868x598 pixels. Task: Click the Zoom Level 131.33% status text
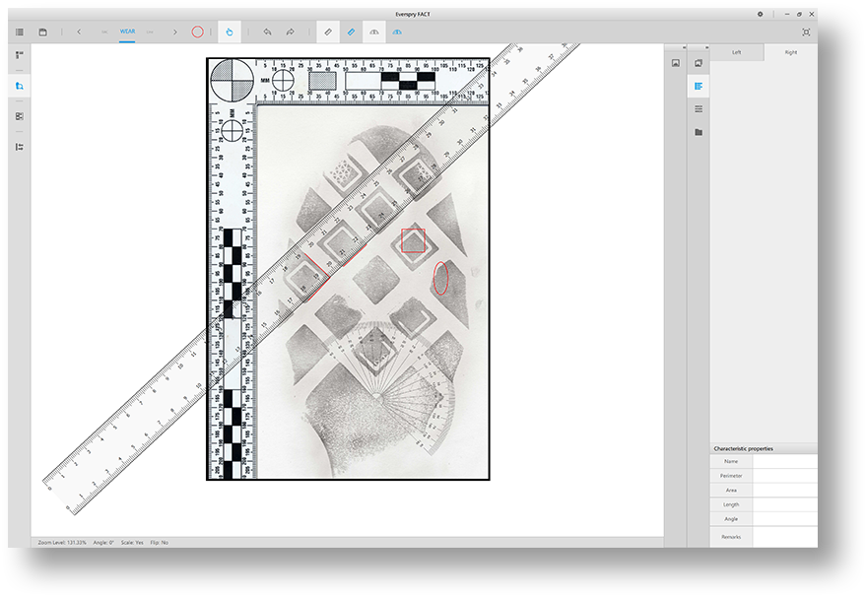tap(62, 543)
